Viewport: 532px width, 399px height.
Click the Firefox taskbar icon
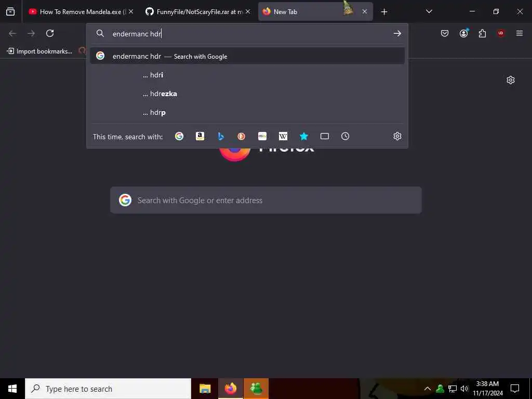[231, 389]
